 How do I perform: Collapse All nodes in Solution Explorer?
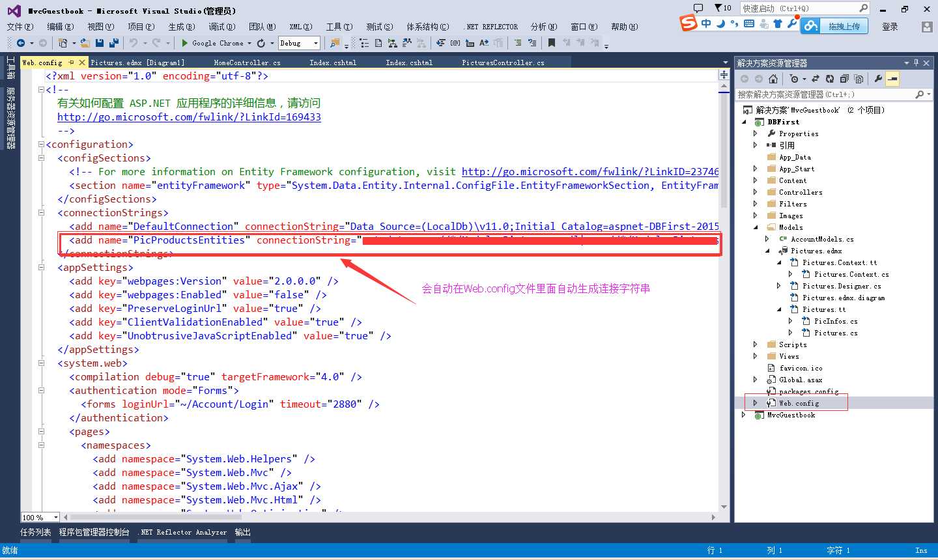844,79
